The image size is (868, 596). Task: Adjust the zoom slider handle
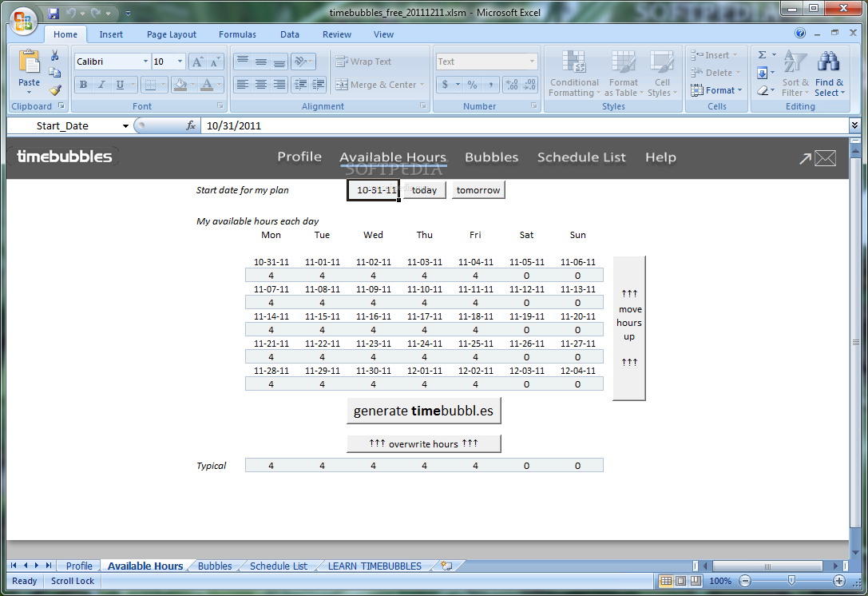[791, 581]
